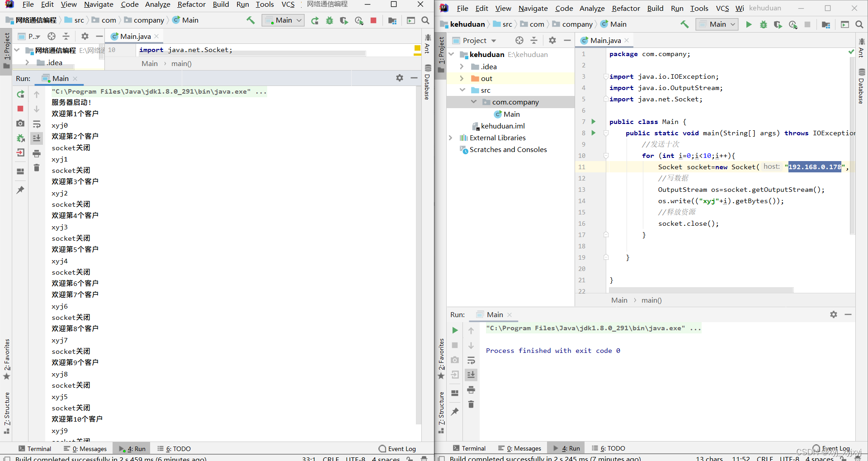Open Messages tool window in left window
The width and height of the screenshot is (868, 461).
85,449
